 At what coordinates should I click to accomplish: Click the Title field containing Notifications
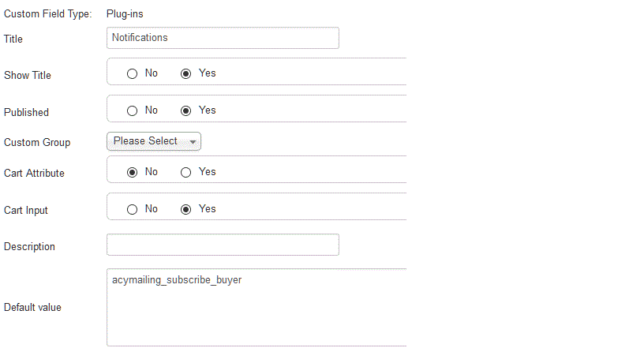coord(223,38)
